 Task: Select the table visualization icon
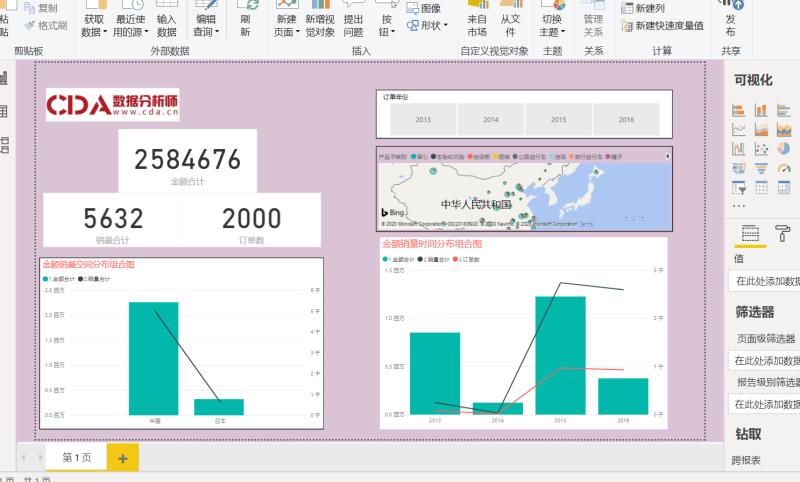[761, 188]
